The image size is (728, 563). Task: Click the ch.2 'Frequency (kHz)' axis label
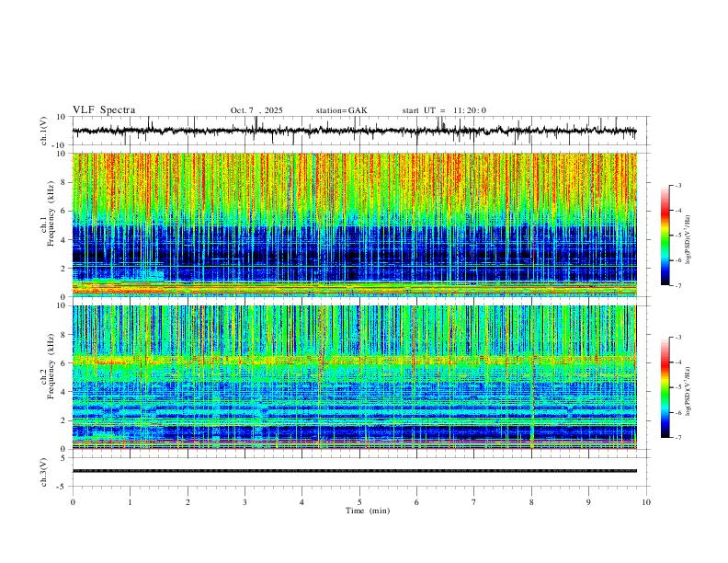51,366
